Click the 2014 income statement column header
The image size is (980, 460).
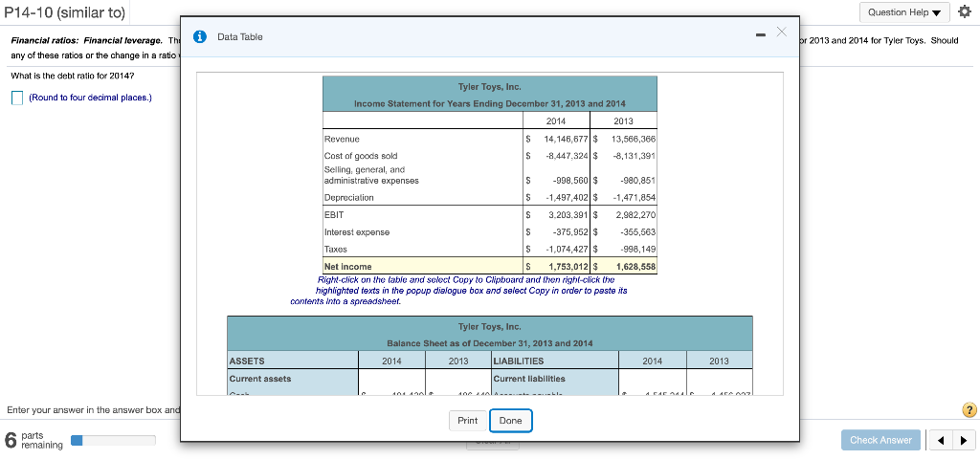[x=556, y=121]
